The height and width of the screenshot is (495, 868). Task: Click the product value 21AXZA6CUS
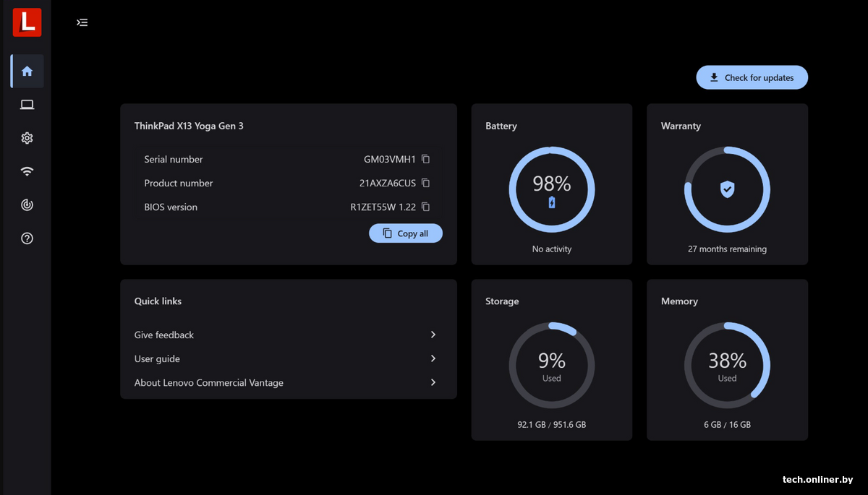click(388, 183)
